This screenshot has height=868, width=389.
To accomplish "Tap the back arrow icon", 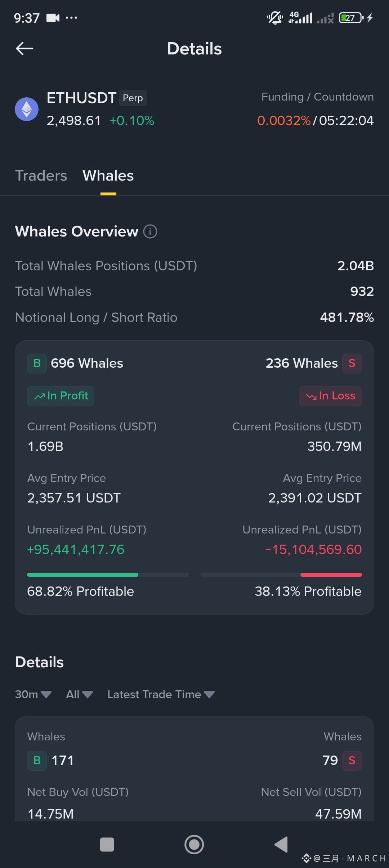I will click(24, 49).
